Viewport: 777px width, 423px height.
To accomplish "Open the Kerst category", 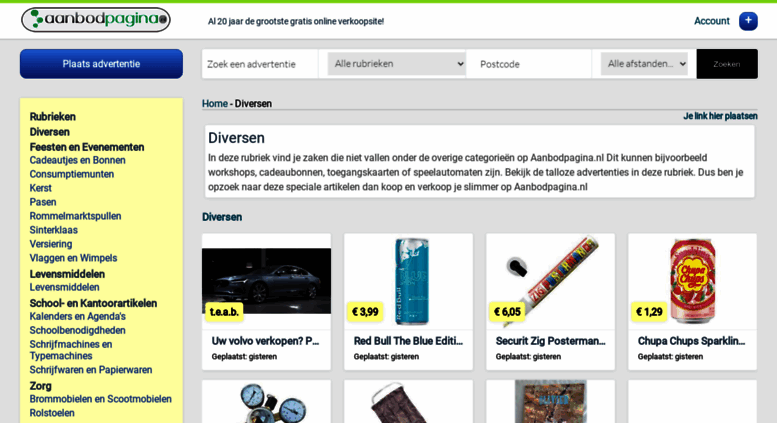I will pyautogui.click(x=41, y=188).
